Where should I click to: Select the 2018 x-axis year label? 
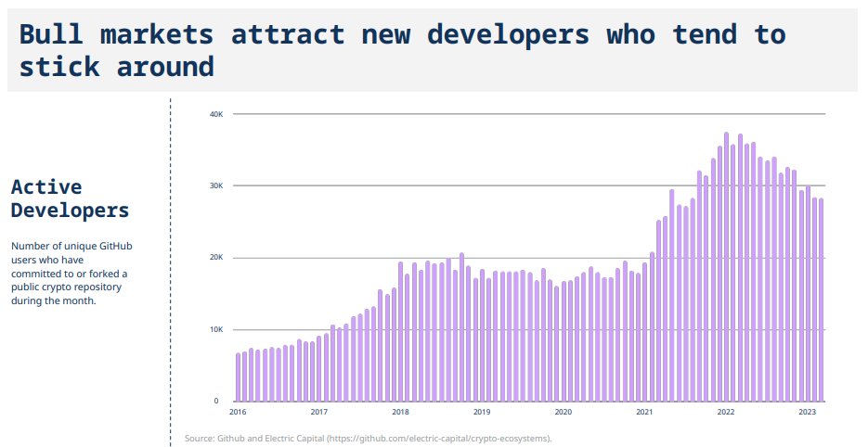coord(400,412)
